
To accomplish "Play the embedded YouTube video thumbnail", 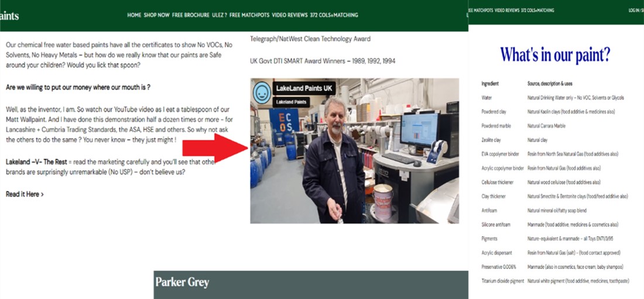I will tap(354, 151).
